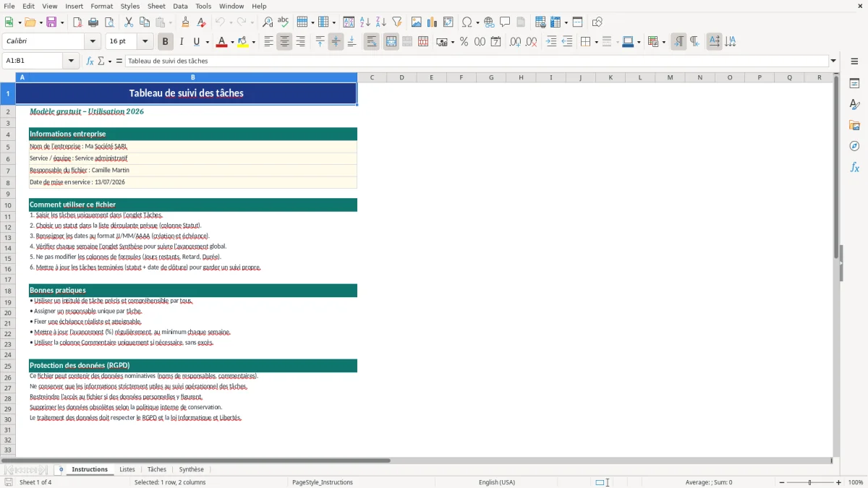Insert hyperlink icon
This screenshot has width=868, height=488.
490,22
